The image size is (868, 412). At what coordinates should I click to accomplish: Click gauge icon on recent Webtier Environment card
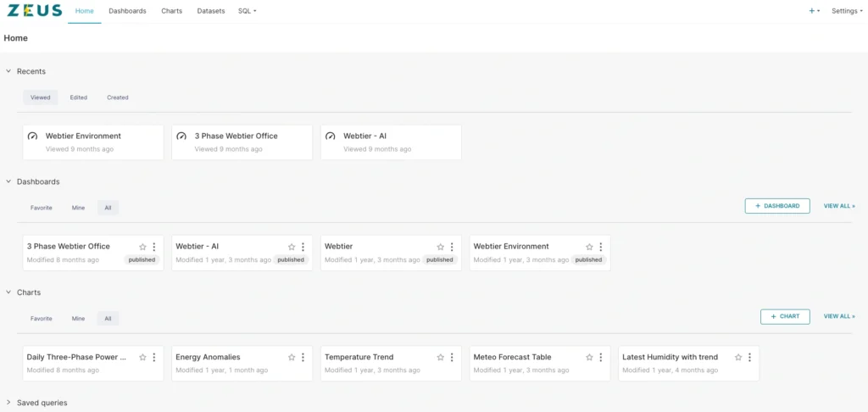(x=33, y=136)
